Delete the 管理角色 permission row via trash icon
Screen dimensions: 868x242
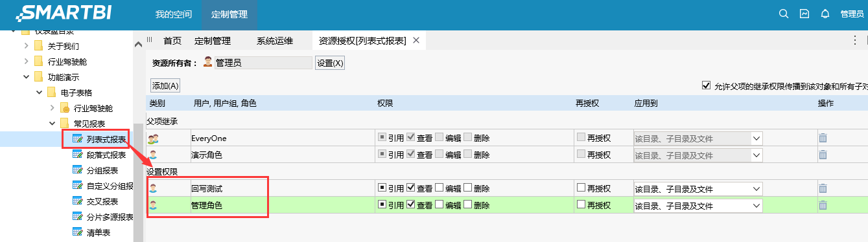823,206
